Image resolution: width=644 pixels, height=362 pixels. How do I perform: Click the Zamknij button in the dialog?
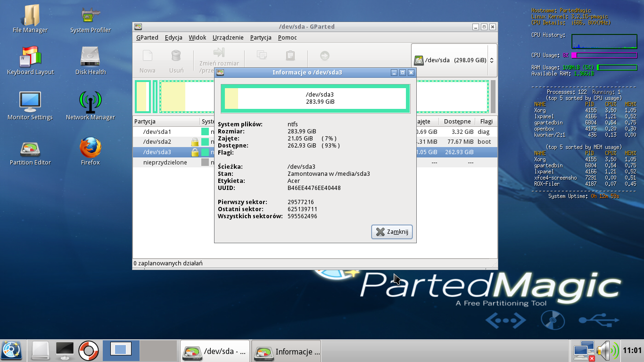[x=392, y=232]
